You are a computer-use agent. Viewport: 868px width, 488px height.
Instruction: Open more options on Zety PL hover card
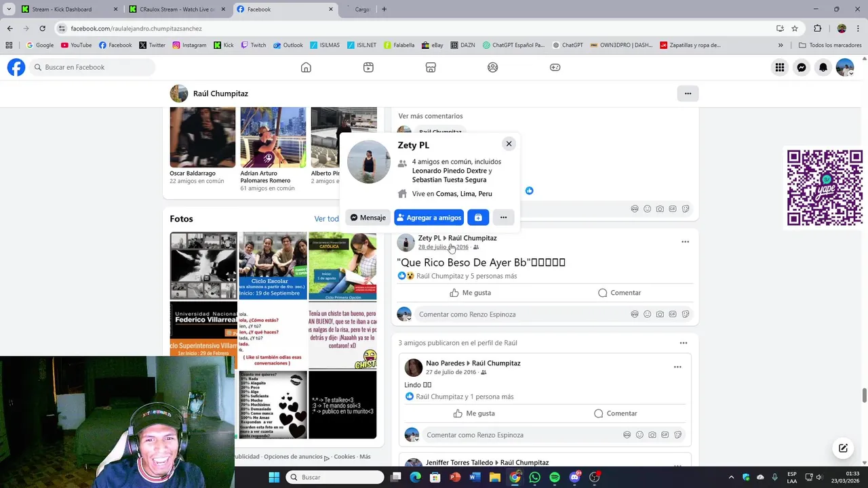tap(503, 218)
